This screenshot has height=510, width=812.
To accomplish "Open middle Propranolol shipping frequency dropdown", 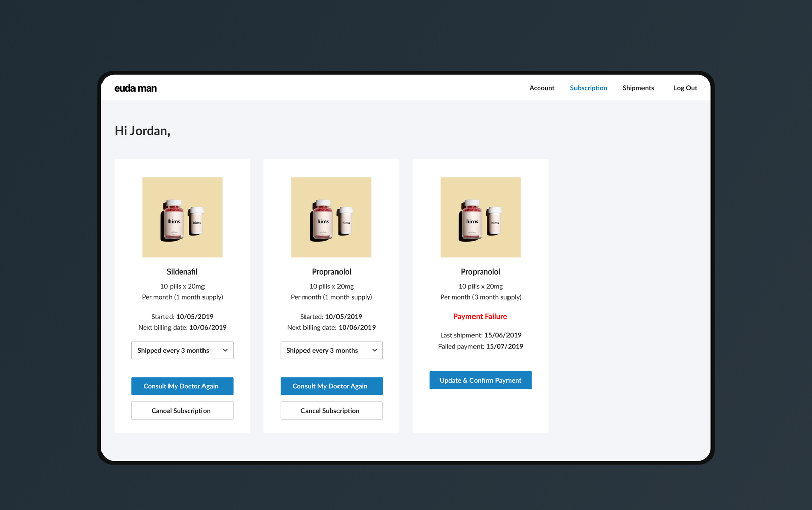I will (331, 350).
